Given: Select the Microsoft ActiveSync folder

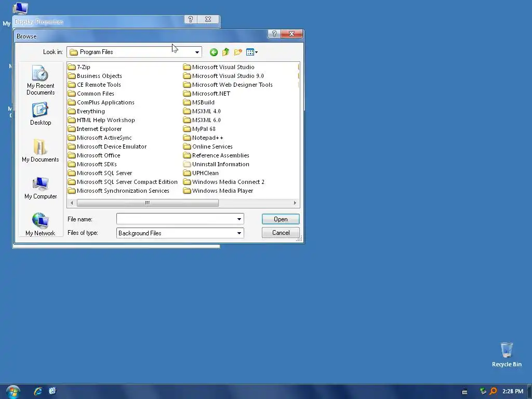Looking at the screenshot, I should [x=100, y=138].
